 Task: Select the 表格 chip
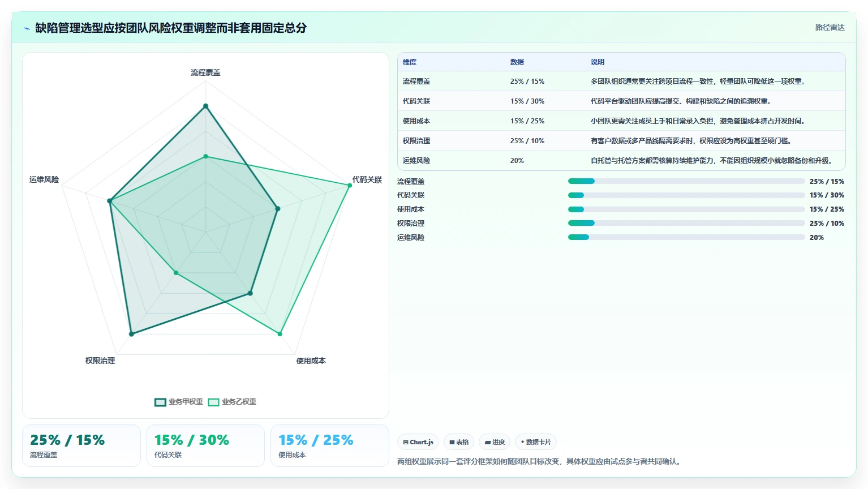click(459, 442)
